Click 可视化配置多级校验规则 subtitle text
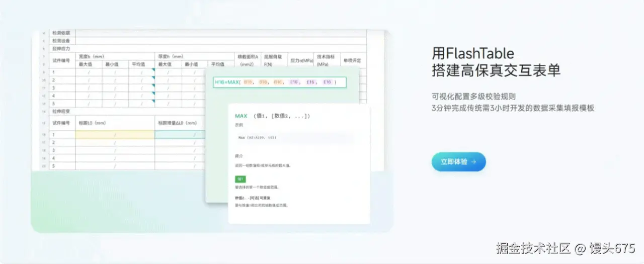Image resolution: width=644 pixels, height=264 pixels. click(x=474, y=97)
